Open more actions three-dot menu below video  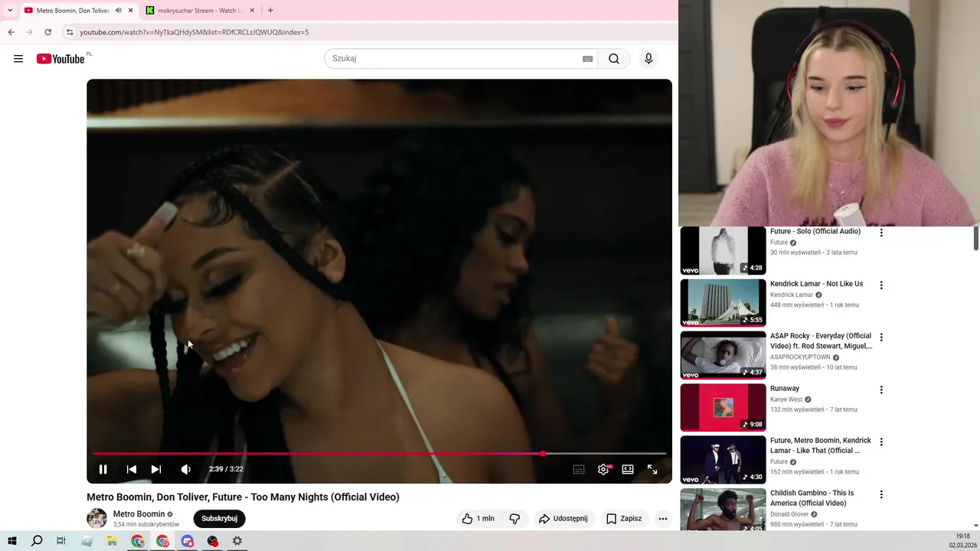pos(663,519)
